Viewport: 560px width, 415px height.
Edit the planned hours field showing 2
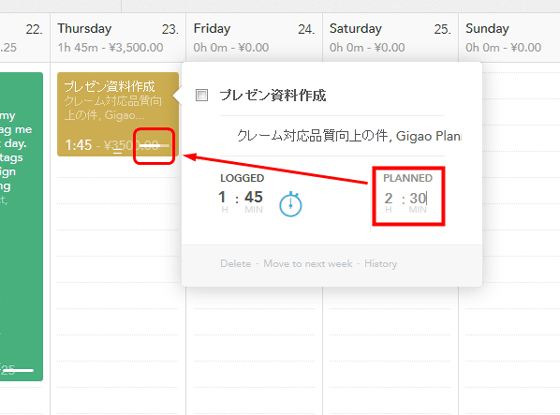(389, 198)
